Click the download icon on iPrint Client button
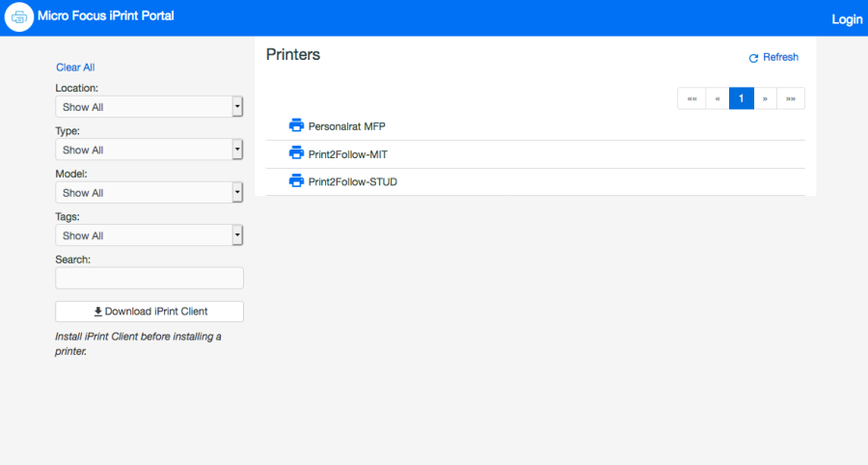This screenshot has width=868, height=465. click(97, 312)
